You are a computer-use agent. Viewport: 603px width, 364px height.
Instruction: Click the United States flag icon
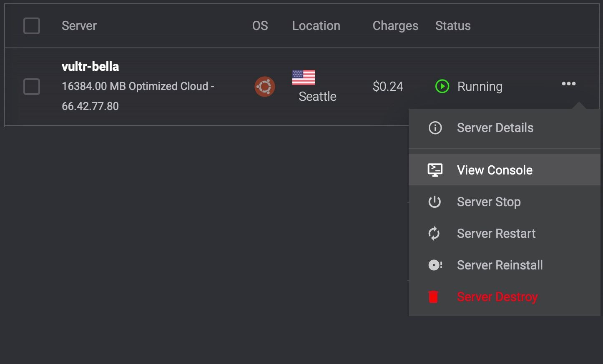point(304,77)
